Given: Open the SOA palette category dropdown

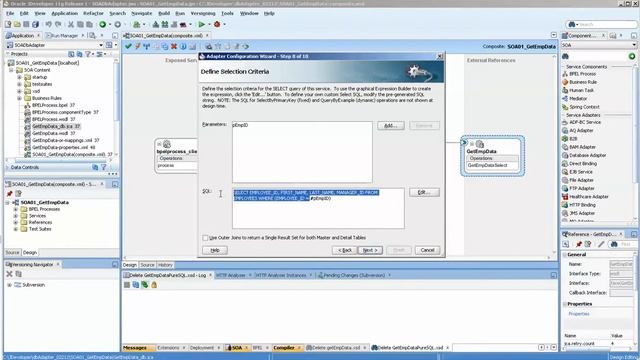Looking at the screenshot, I should point(634,45).
